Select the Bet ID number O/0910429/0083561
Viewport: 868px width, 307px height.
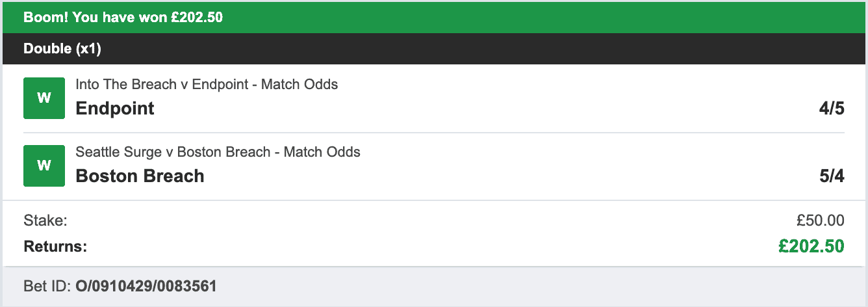tap(146, 286)
